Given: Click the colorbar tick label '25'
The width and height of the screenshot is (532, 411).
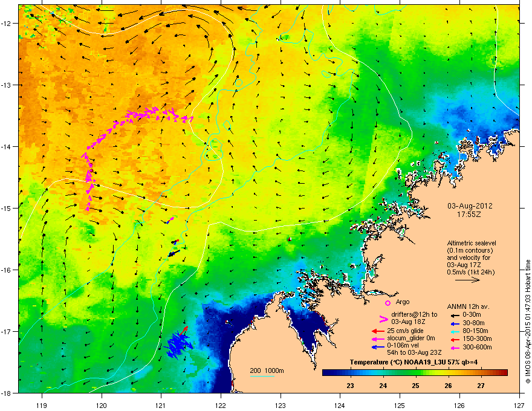Looking at the screenshot, I should pyautogui.click(x=416, y=386).
